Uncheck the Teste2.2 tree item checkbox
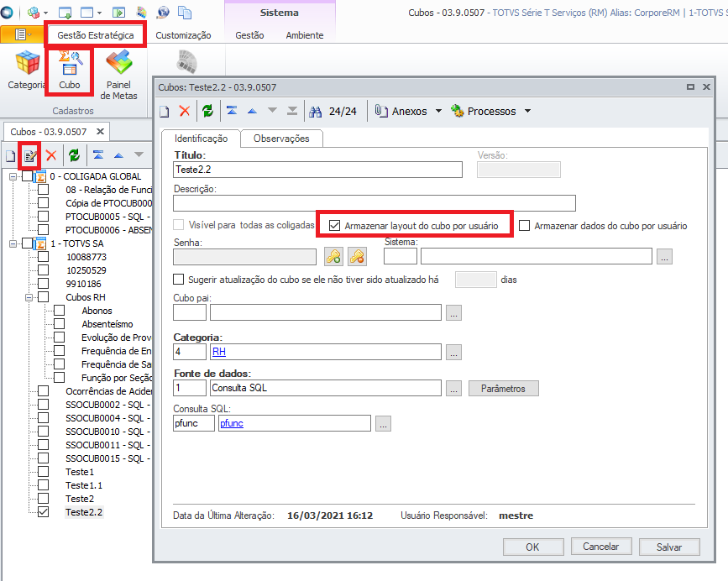This screenshot has height=581, width=728. coord(43,512)
